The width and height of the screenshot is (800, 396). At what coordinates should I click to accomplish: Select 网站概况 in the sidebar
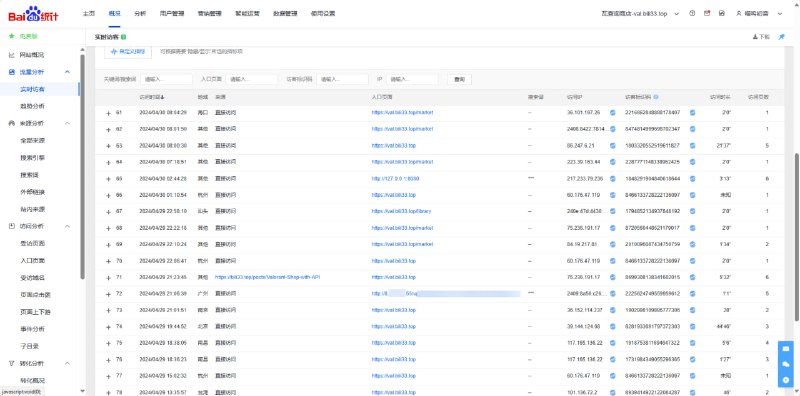click(32, 55)
